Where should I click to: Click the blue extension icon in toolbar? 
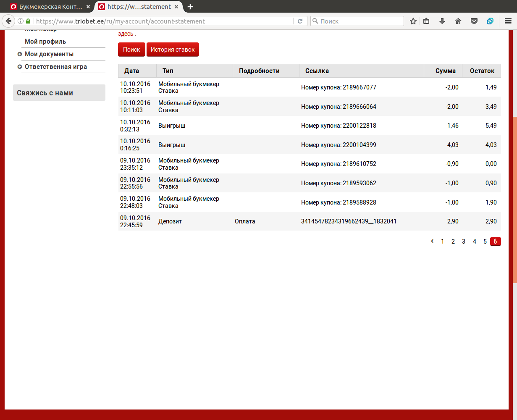[x=490, y=21]
